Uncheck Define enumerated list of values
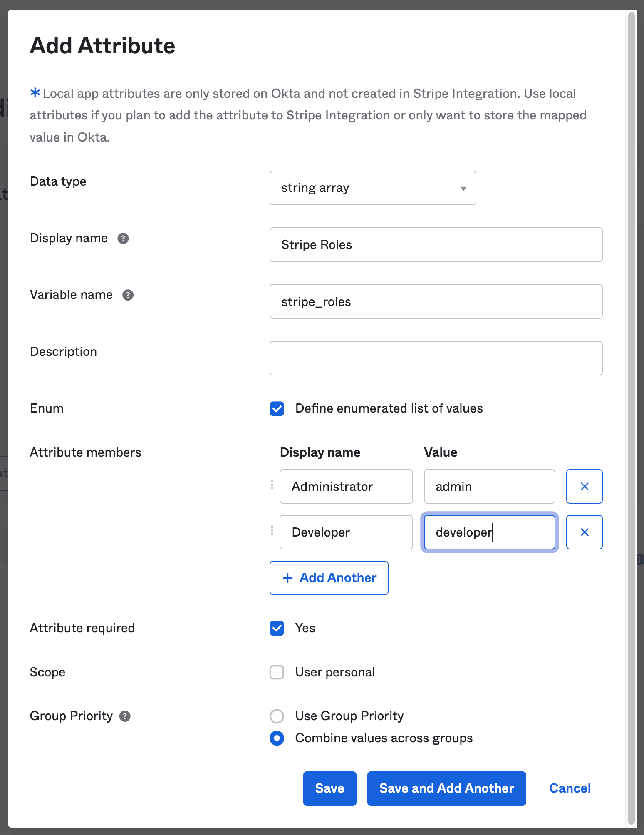 click(x=277, y=409)
